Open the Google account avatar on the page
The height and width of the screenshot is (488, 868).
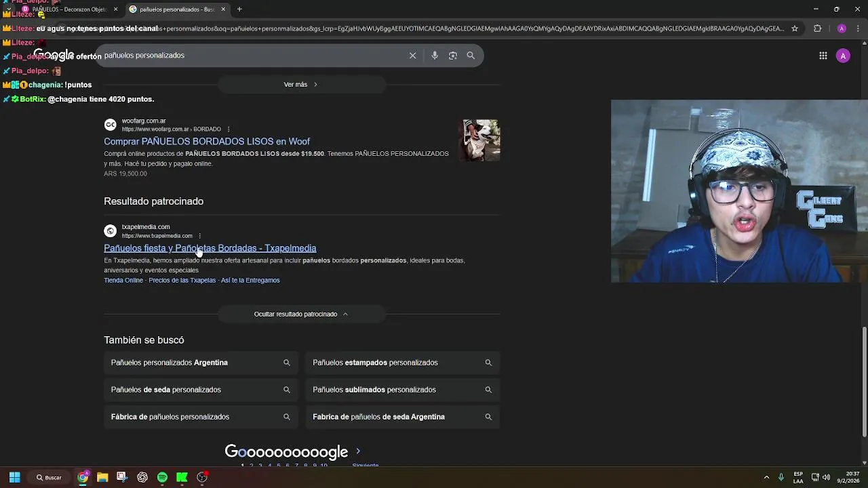[843, 56]
